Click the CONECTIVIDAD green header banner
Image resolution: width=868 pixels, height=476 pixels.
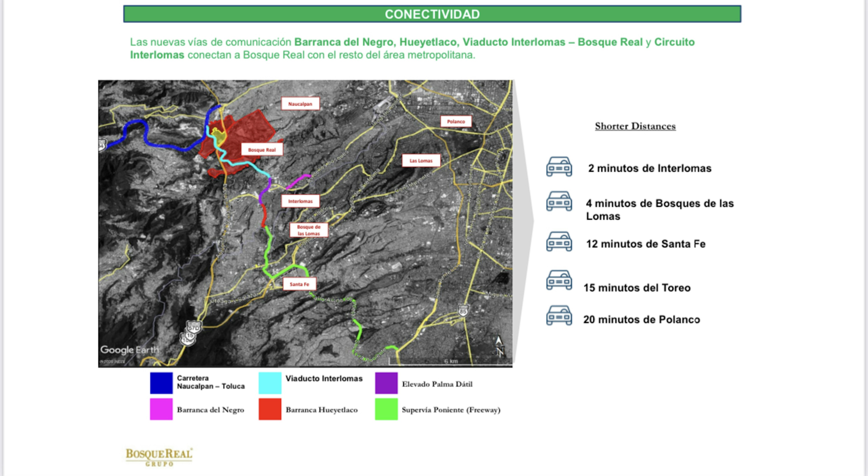point(432,14)
